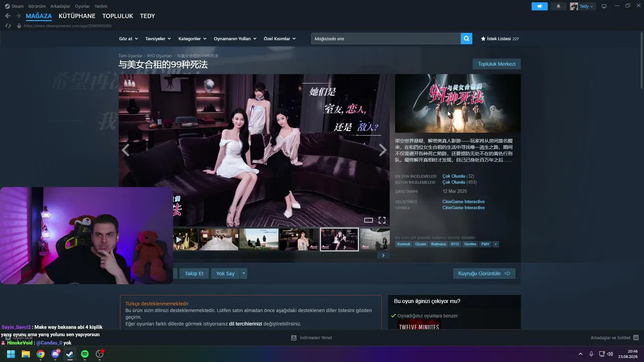Open CineGame Interactive publisher link
644x362 pixels.
tap(463, 208)
